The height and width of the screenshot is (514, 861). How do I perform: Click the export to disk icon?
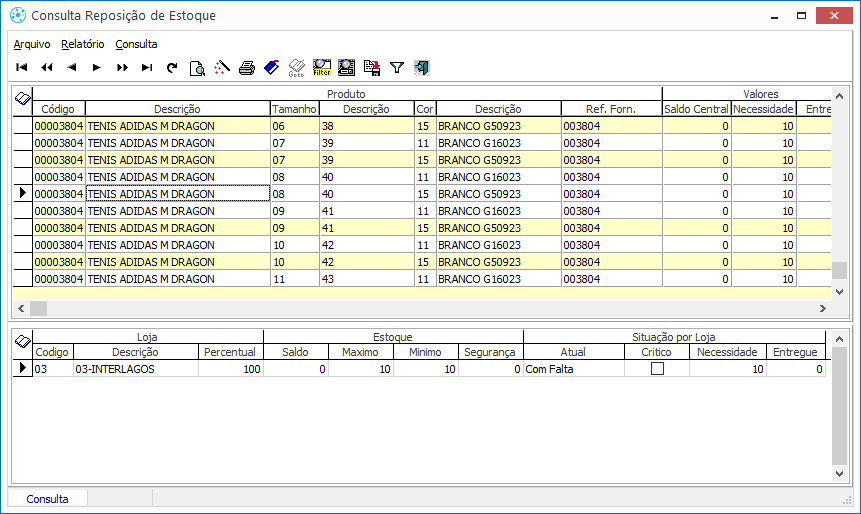pos(372,68)
